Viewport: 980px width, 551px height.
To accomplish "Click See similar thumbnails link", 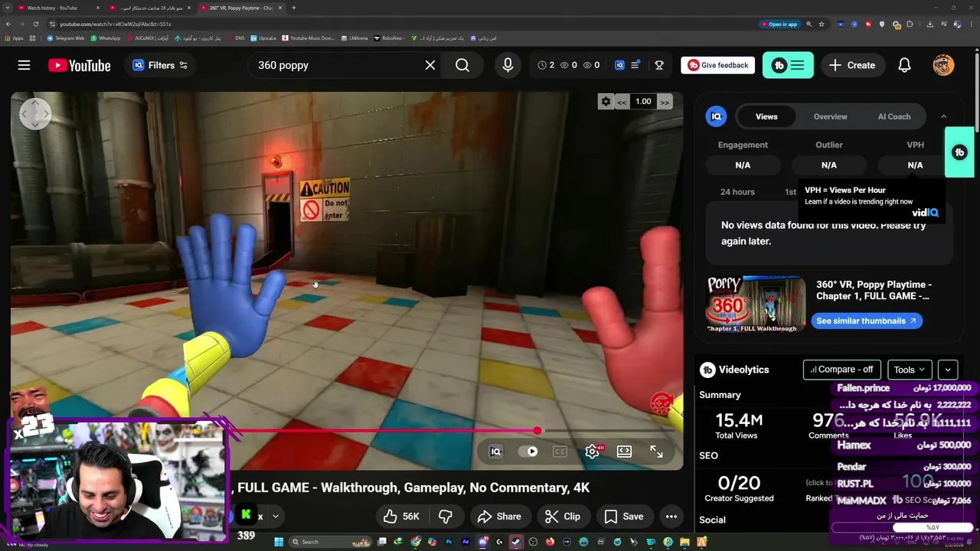I will pos(866,321).
